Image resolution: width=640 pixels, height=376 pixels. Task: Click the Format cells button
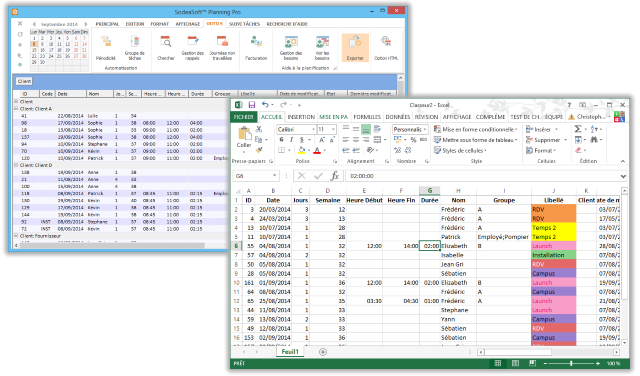(541, 151)
